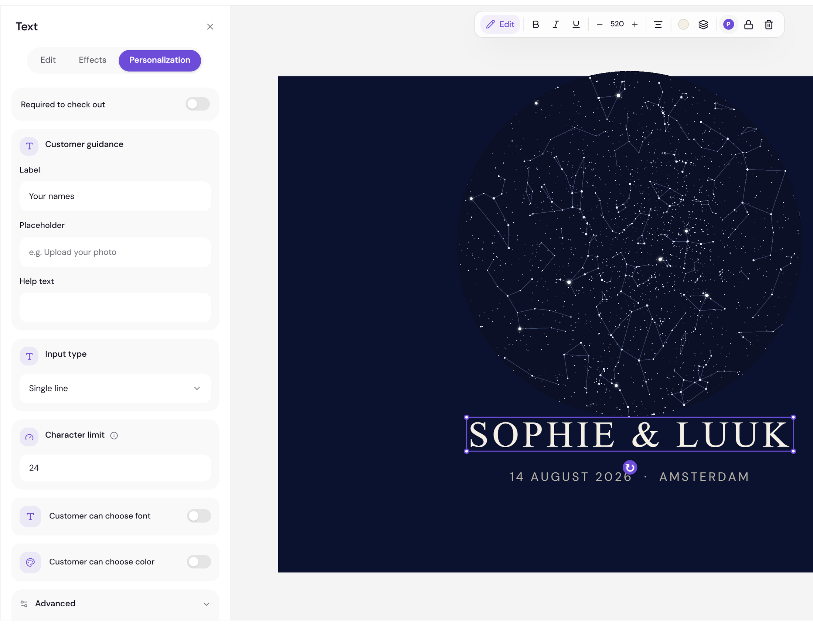Open the text color swatch
Screen dimensions: 813x644
[683, 24]
